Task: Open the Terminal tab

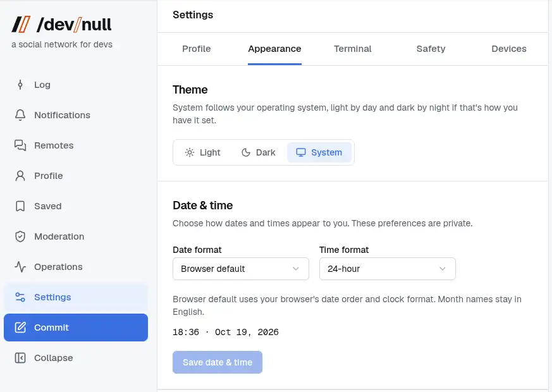Action: pyautogui.click(x=353, y=49)
